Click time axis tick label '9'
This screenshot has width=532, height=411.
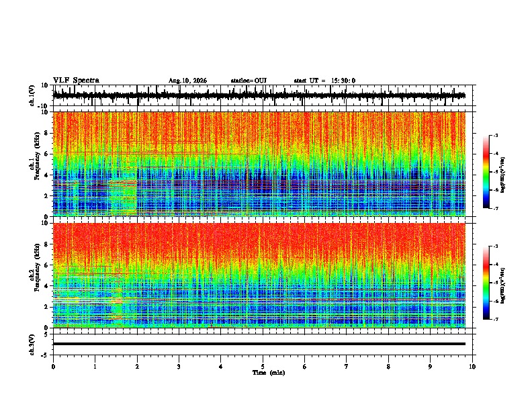430,367
